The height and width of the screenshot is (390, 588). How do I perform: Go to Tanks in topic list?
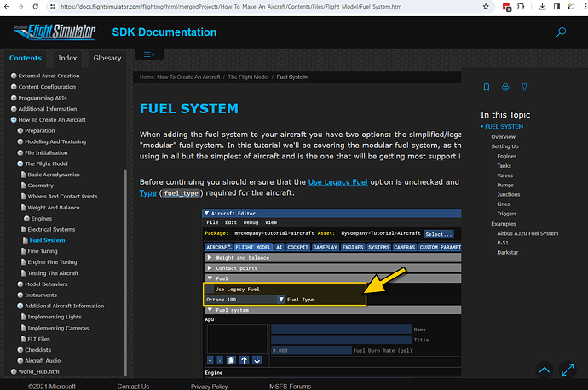pos(504,165)
